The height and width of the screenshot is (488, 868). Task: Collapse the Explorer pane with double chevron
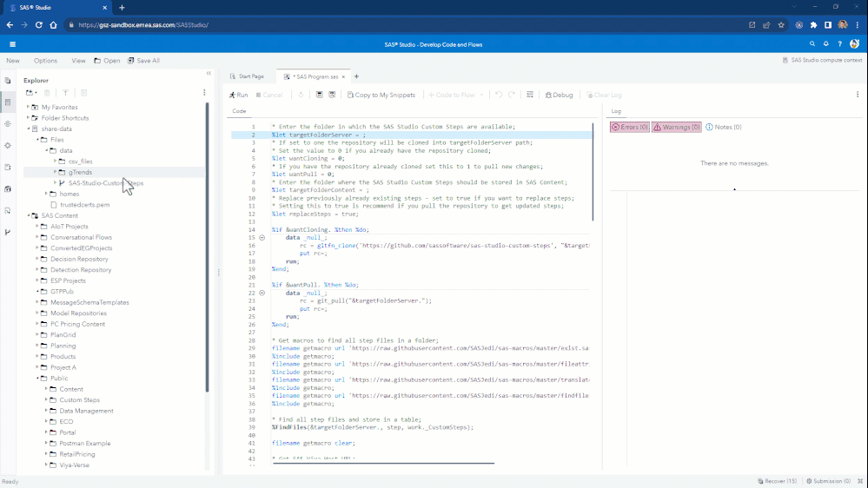209,74
